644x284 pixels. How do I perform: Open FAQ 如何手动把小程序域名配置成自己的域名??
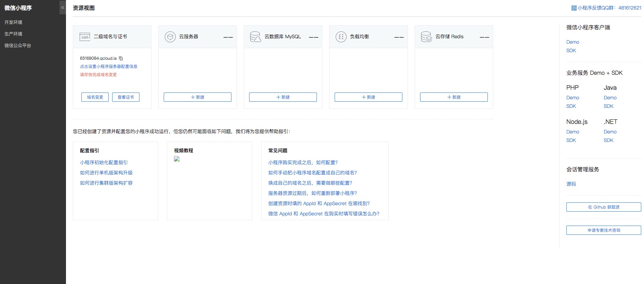(313, 173)
